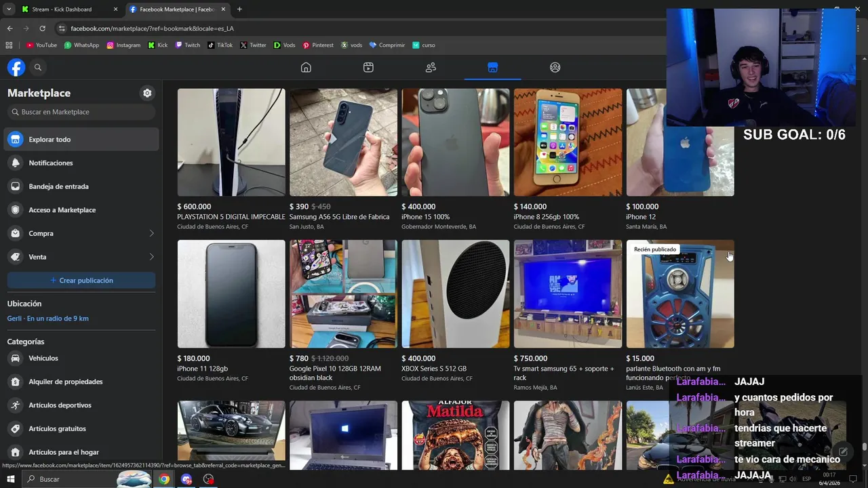Viewport: 868px width, 488px height.
Task: Open the curso bookmark
Action: point(424,45)
